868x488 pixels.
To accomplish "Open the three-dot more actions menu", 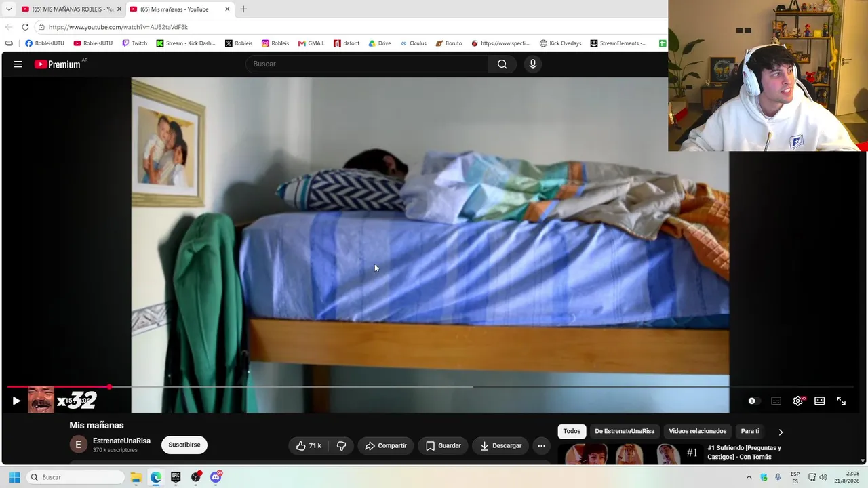I will [x=541, y=445].
